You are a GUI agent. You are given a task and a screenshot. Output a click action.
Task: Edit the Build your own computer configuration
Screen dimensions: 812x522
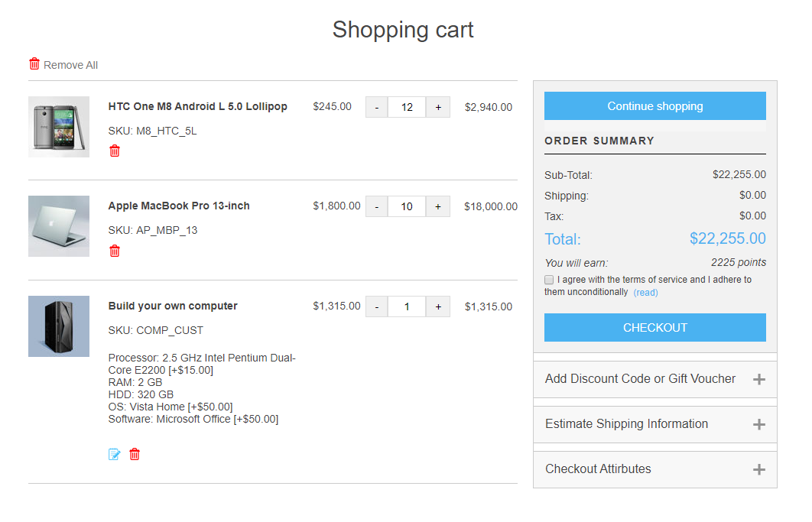(x=115, y=455)
